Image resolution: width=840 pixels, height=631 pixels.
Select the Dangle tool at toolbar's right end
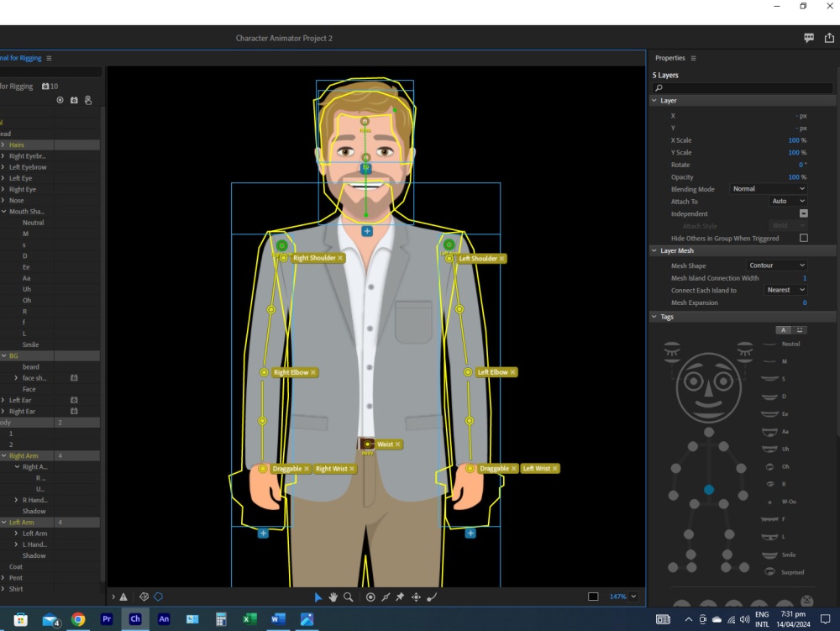click(x=432, y=597)
